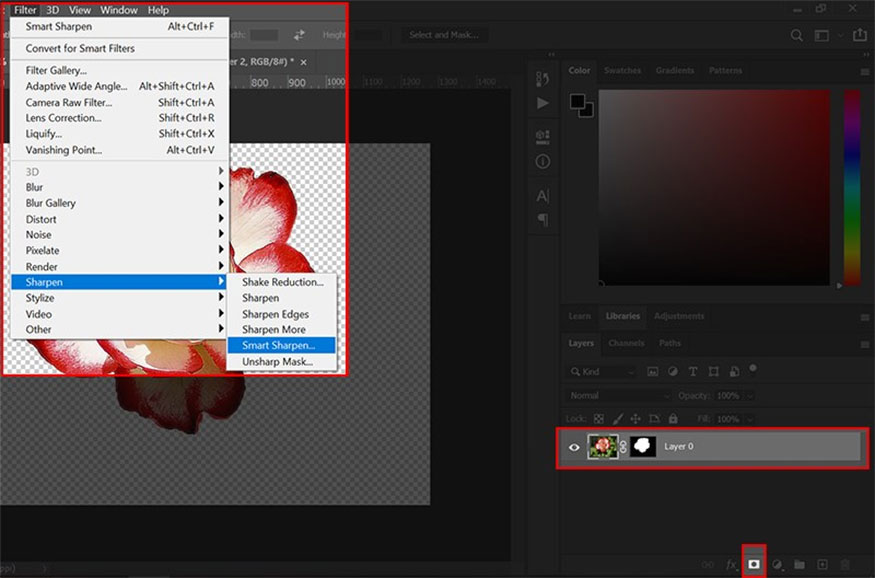Choose Convert for Smart Filters
Screen dimensions: 875x578
119,48
